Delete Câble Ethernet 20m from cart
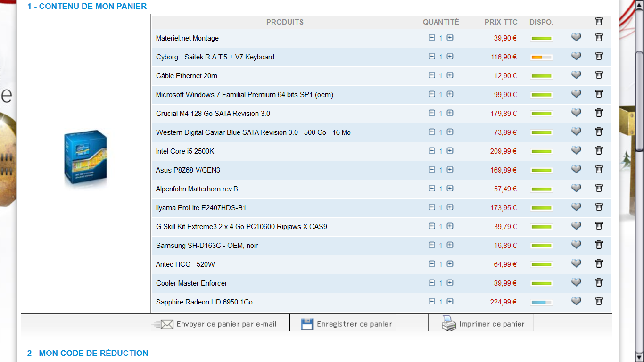Screen dimensions: 644x362 (x=599, y=75)
